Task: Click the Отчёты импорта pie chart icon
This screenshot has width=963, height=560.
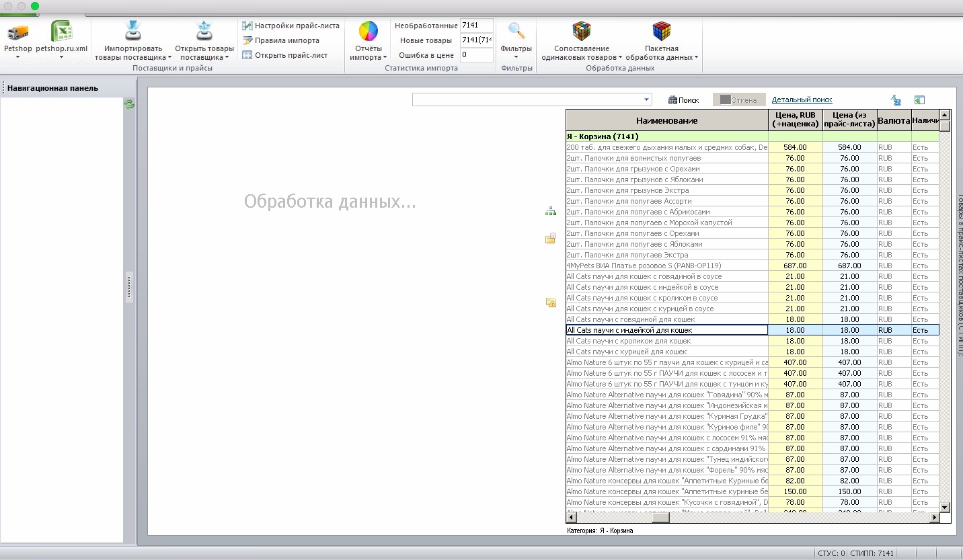Action: tap(369, 31)
